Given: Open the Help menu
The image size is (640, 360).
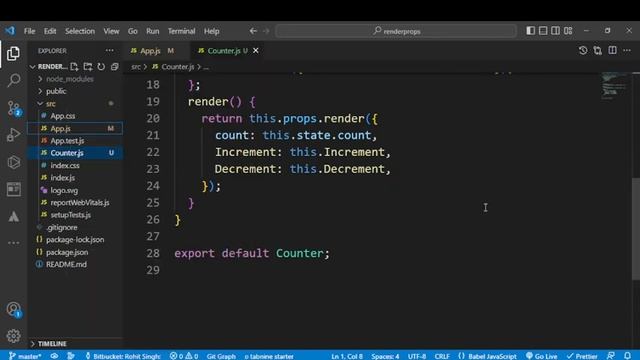Looking at the screenshot, I should (211, 31).
